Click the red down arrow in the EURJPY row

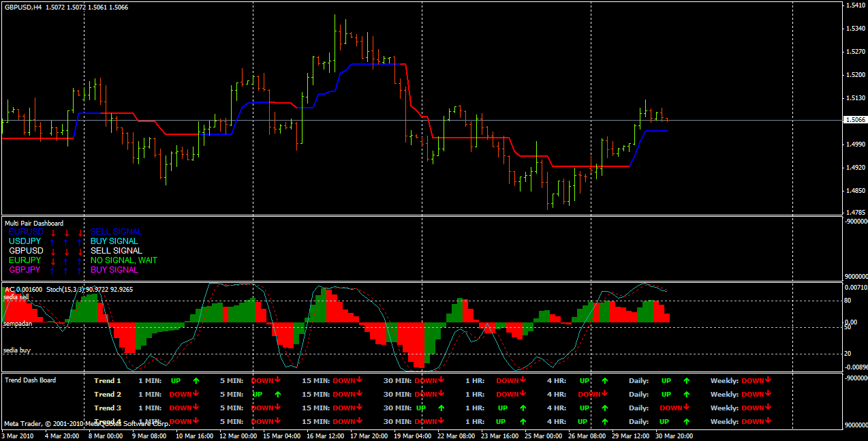pos(53,260)
